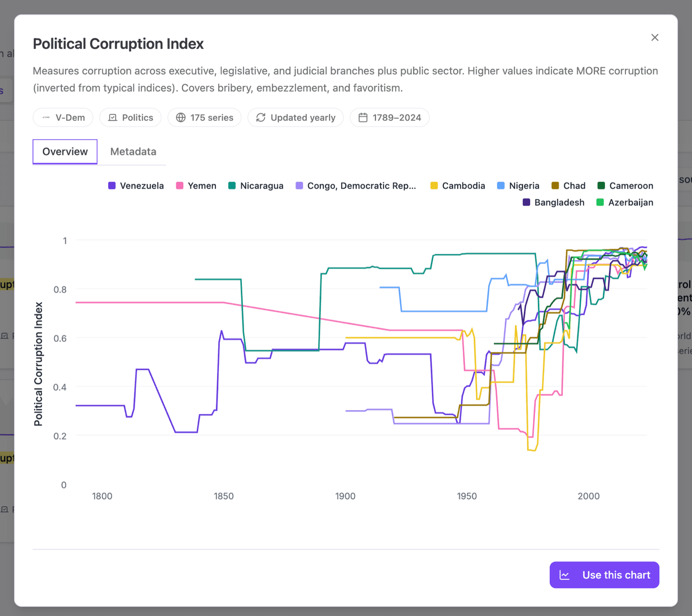The height and width of the screenshot is (616, 692).
Task: Click the Venezuela legend label
Action: (x=142, y=186)
